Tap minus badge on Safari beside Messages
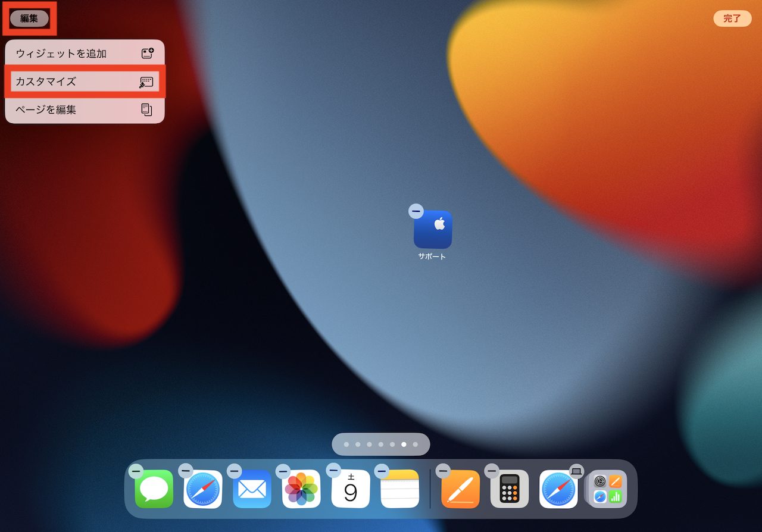The height and width of the screenshot is (532, 762). [185, 471]
